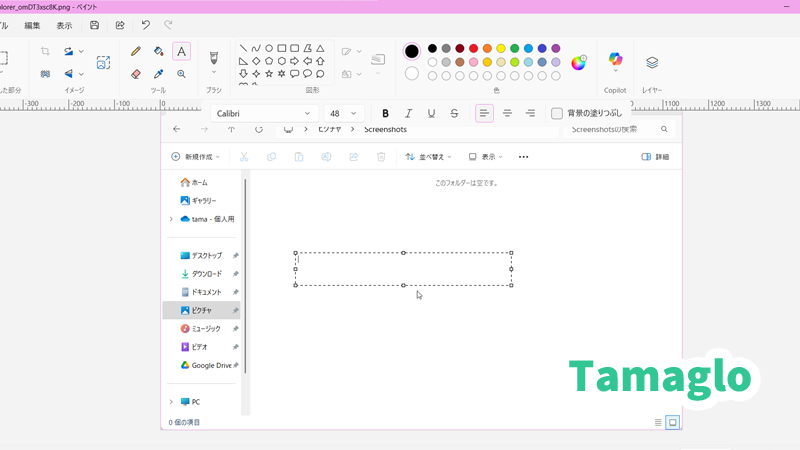800x450 pixels.
Task: Select the Magnifier zoom tool
Action: pyautogui.click(x=181, y=74)
